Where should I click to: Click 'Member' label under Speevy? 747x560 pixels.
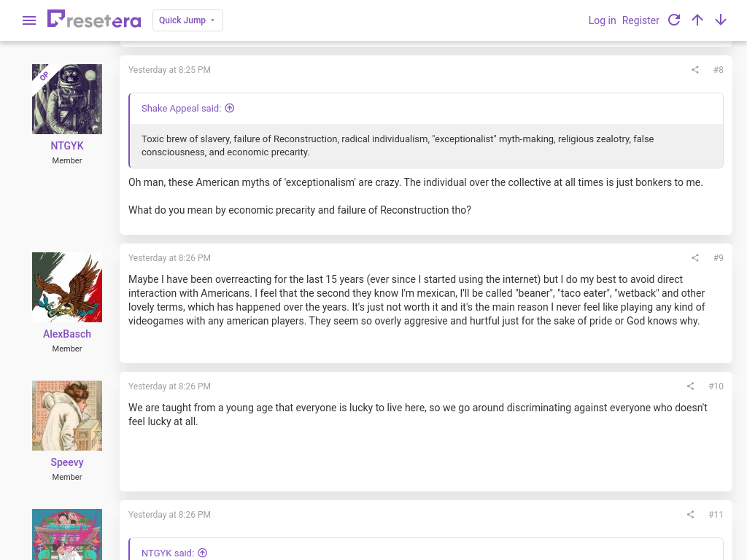pos(67,477)
